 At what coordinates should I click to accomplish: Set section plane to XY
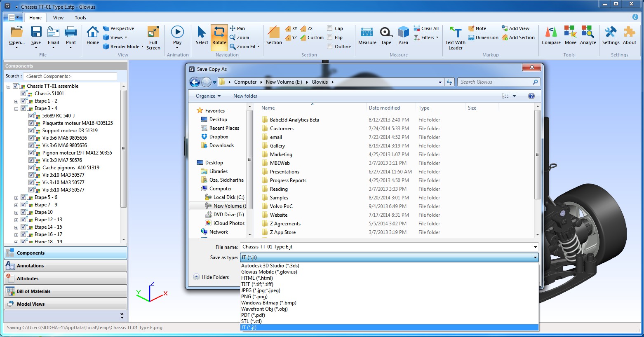291,28
